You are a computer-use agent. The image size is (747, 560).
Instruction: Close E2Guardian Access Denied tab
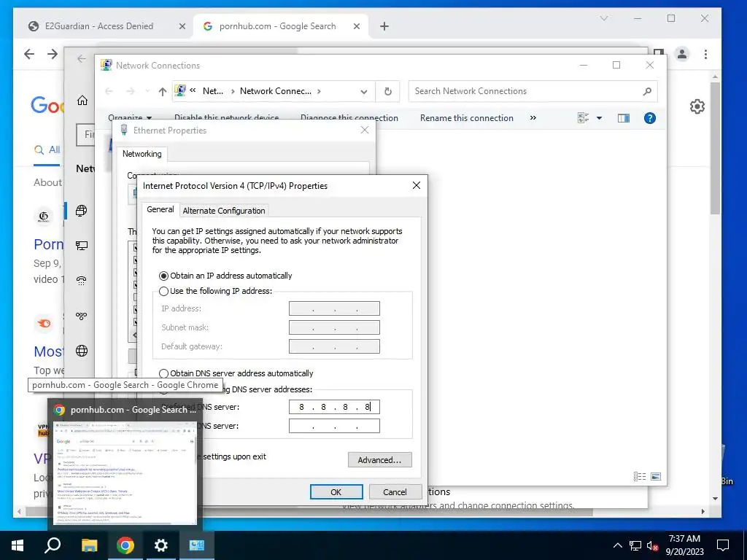coord(182,27)
